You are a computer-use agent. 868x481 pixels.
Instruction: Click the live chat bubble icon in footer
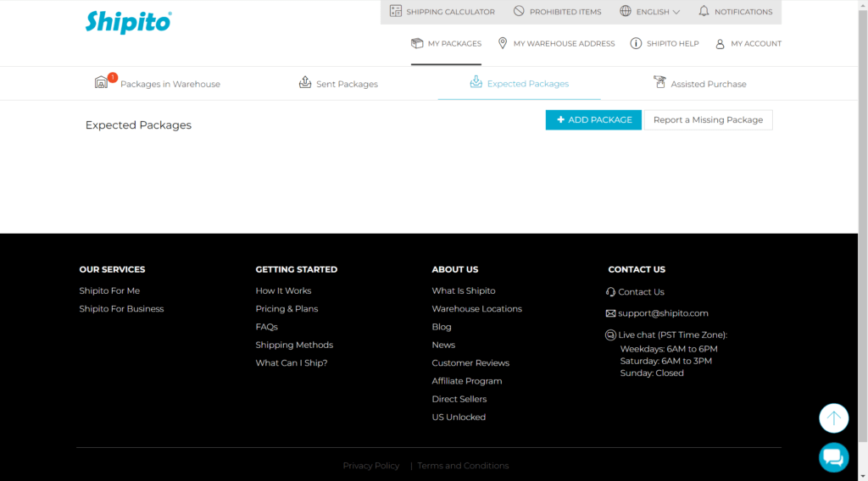pos(610,335)
